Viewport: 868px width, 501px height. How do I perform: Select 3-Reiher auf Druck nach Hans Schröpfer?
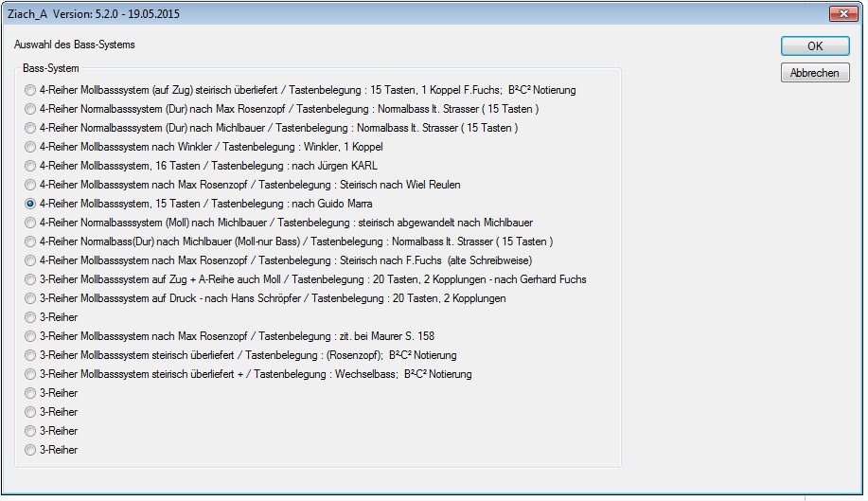coord(31,298)
